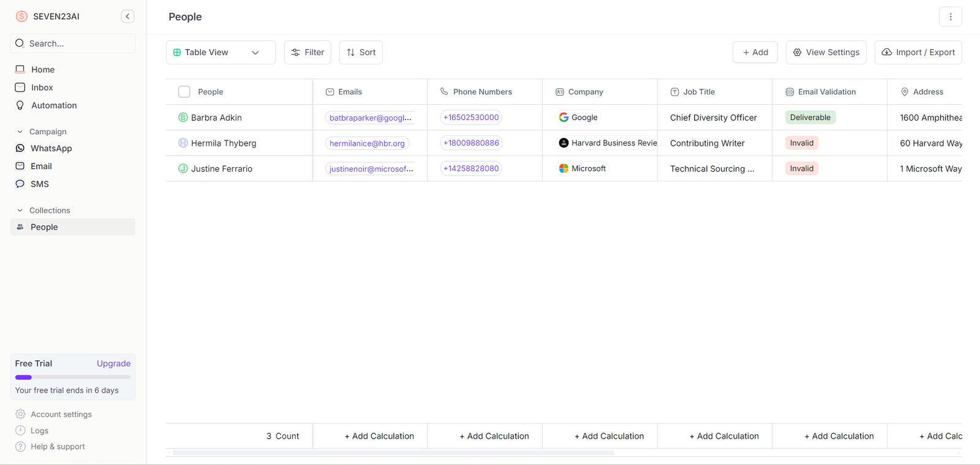Click Import / Export button

(918, 52)
